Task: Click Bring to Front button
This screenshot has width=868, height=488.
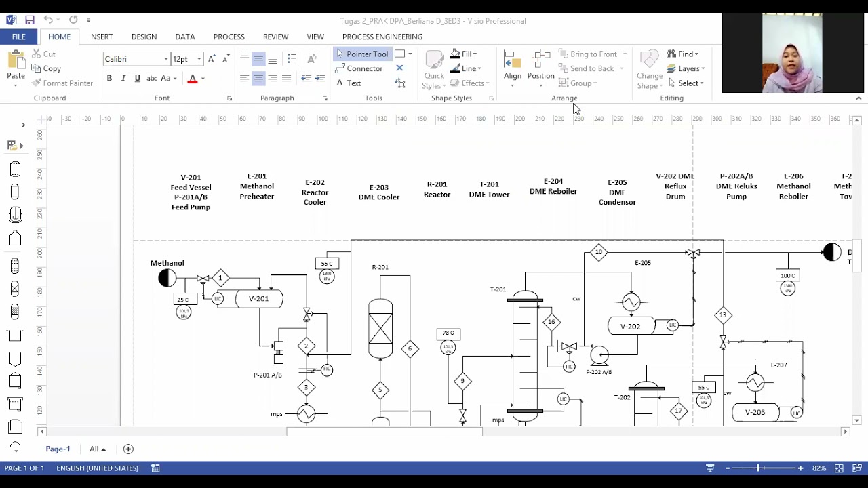Action: tap(588, 54)
